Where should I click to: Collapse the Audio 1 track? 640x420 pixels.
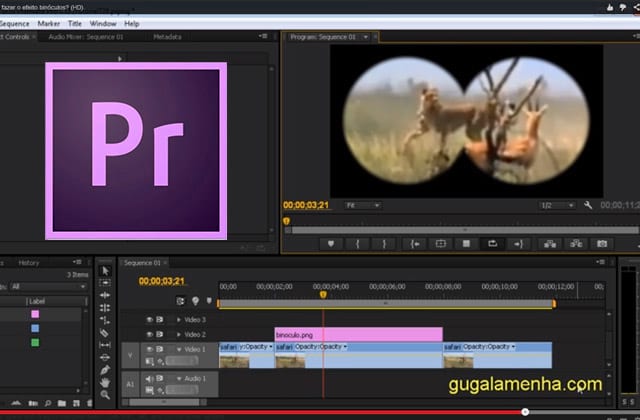179,379
